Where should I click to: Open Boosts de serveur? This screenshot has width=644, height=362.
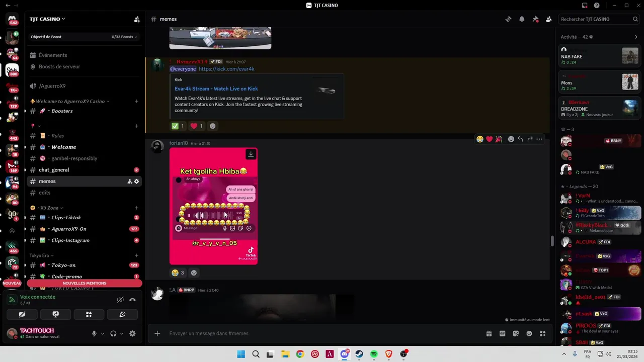click(84, 66)
